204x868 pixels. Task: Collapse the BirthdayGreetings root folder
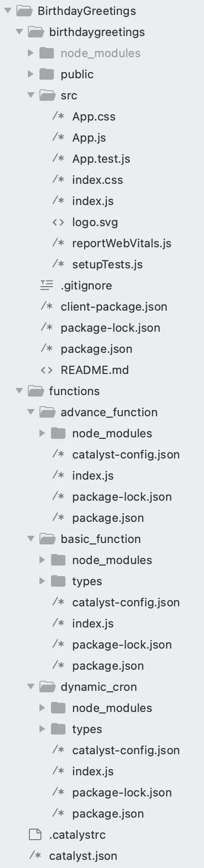pos(8,11)
